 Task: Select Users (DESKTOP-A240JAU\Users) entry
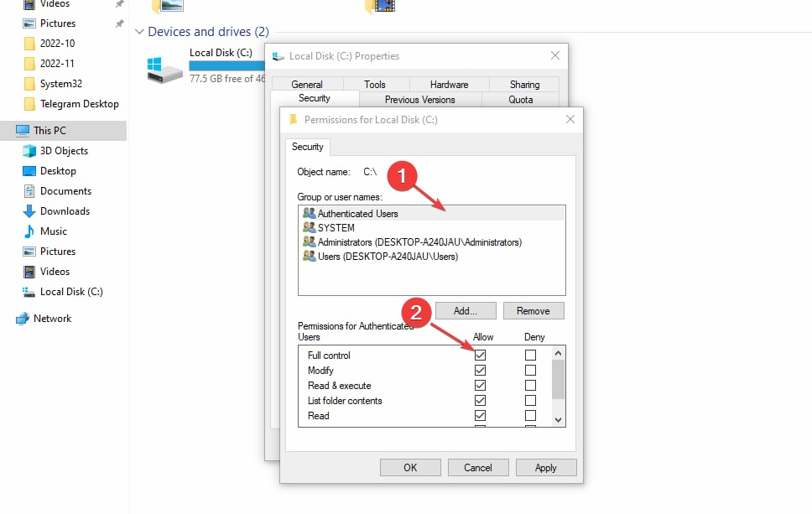tap(431, 256)
